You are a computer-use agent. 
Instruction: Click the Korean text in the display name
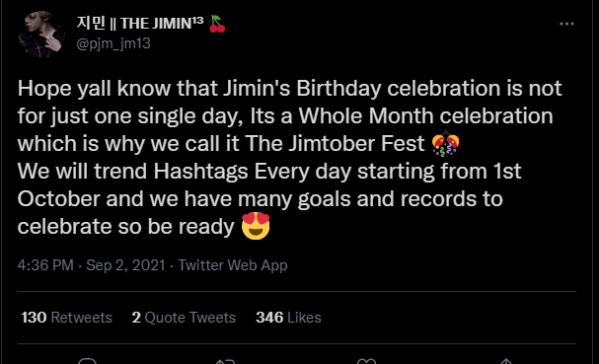tap(91, 23)
